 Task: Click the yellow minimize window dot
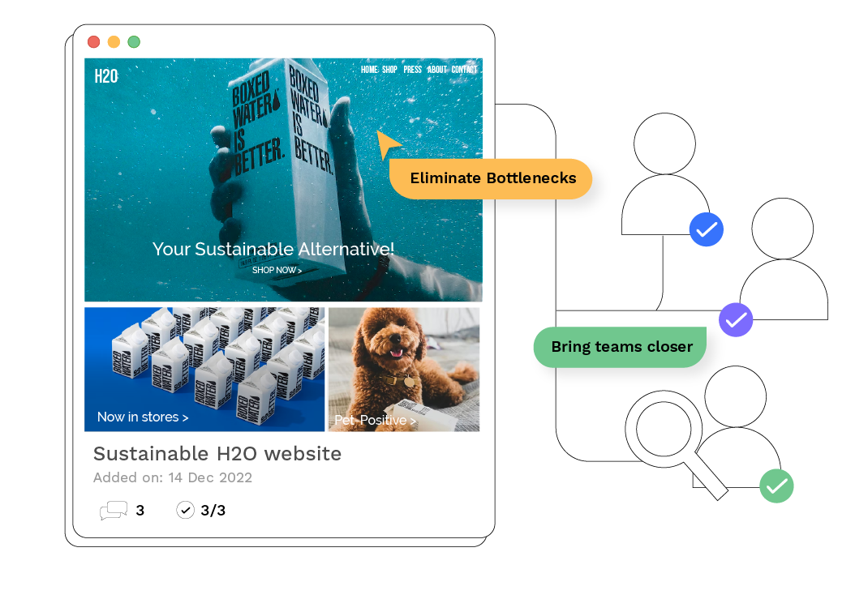click(x=114, y=42)
